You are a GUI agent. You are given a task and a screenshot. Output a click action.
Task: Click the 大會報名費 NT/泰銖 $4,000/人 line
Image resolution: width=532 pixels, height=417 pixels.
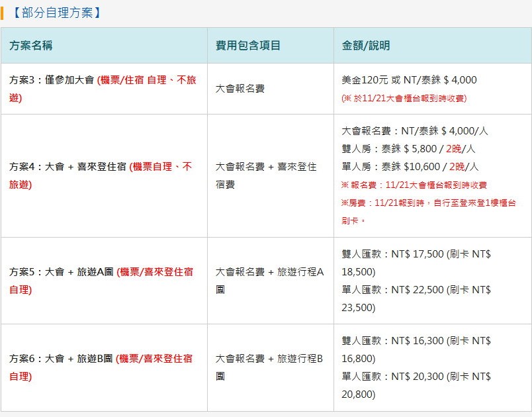pyautogui.click(x=414, y=131)
